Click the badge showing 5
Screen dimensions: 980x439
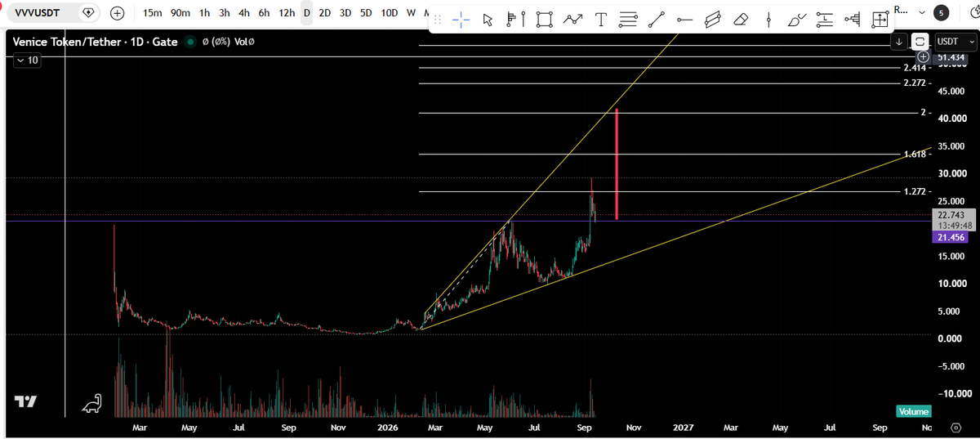[942, 12]
